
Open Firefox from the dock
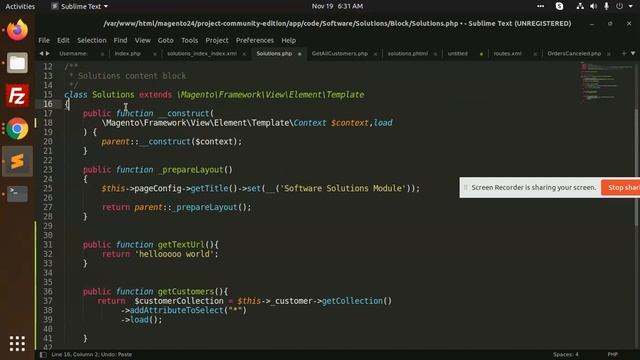[17, 30]
